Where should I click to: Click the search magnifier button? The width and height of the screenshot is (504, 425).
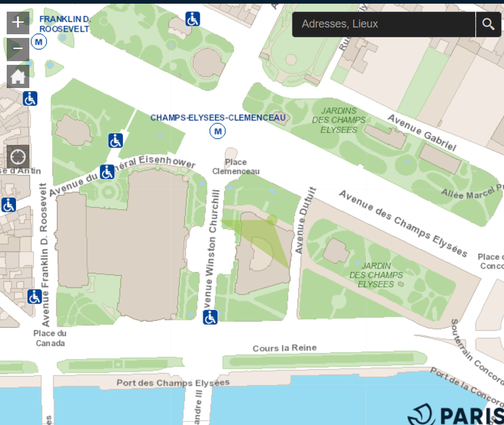[x=488, y=24]
